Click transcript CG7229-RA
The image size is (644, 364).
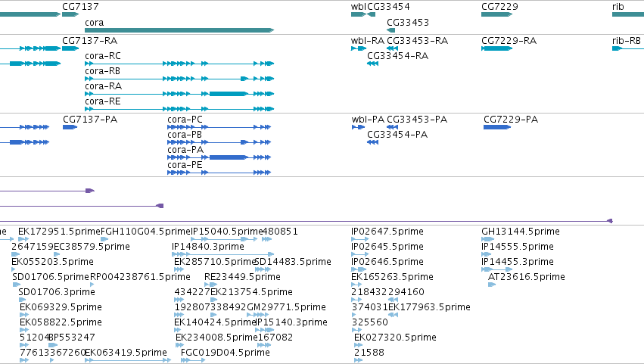[509, 41]
